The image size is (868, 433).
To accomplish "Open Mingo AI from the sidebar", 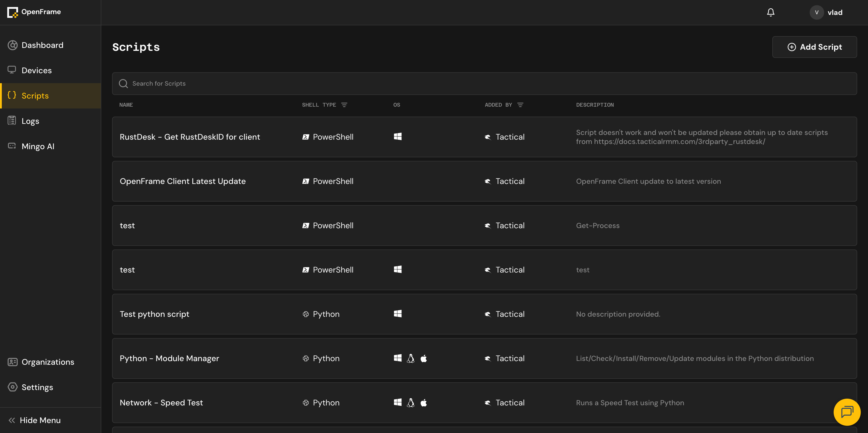I will (38, 146).
